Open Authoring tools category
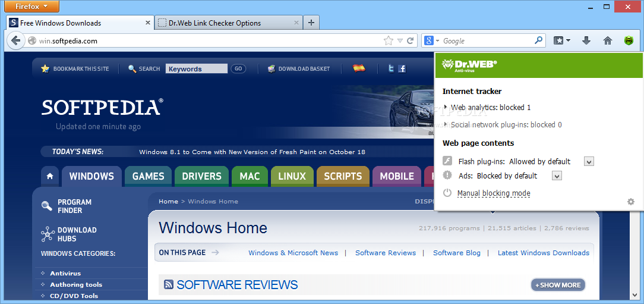The height and width of the screenshot is (304, 644). (76, 284)
